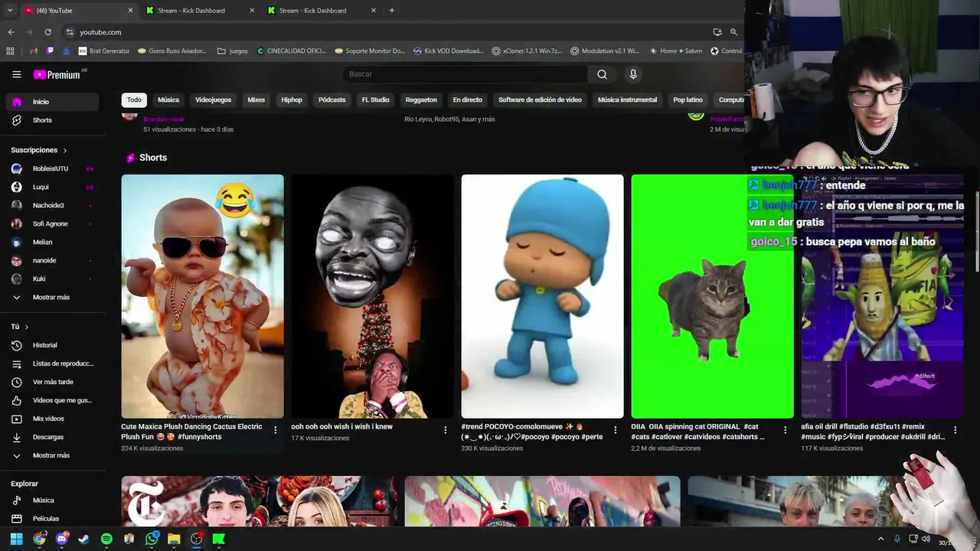The height and width of the screenshot is (551, 980).
Task: Go to Inicio in the sidebar
Action: click(x=52, y=102)
